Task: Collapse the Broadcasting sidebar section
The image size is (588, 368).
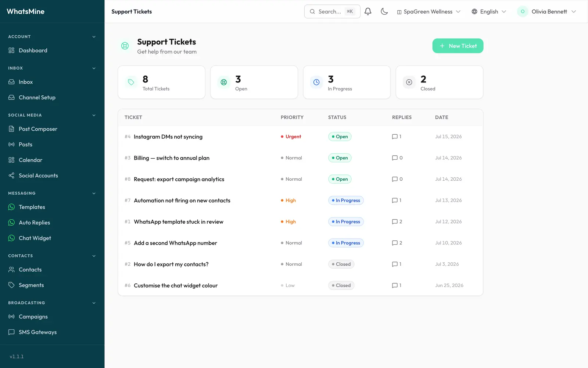Action: pos(94,303)
